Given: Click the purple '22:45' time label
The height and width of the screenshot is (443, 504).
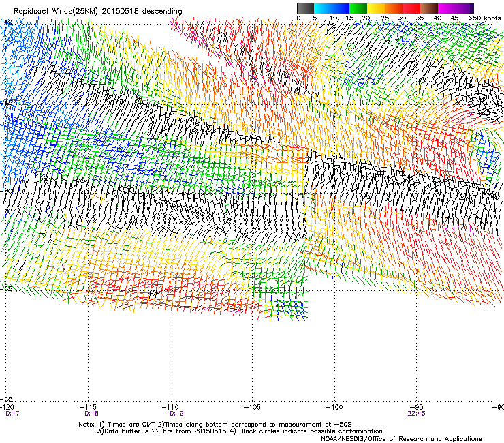Looking at the screenshot, I should 416,414.
